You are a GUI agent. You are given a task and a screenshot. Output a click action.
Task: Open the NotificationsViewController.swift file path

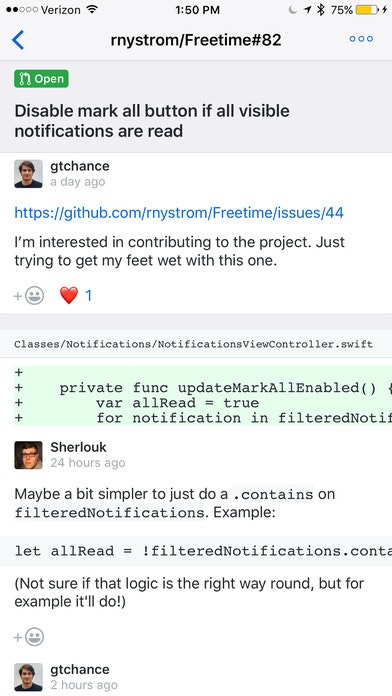coord(194,344)
